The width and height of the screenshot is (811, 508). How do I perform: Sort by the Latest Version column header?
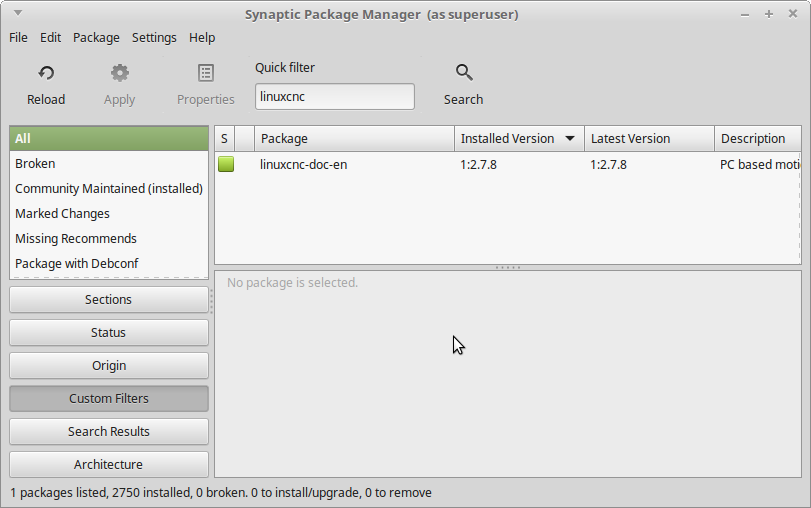(x=649, y=139)
